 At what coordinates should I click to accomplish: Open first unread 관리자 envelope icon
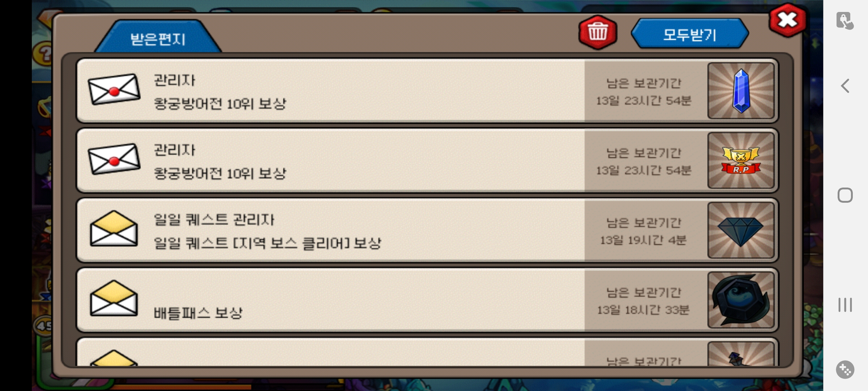(x=114, y=89)
